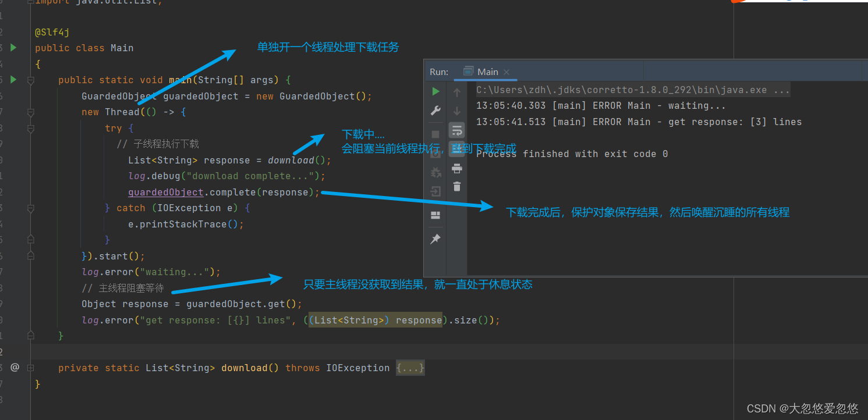Expand the {...} folded code block
The height and width of the screenshot is (420, 868).
tap(410, 368)
